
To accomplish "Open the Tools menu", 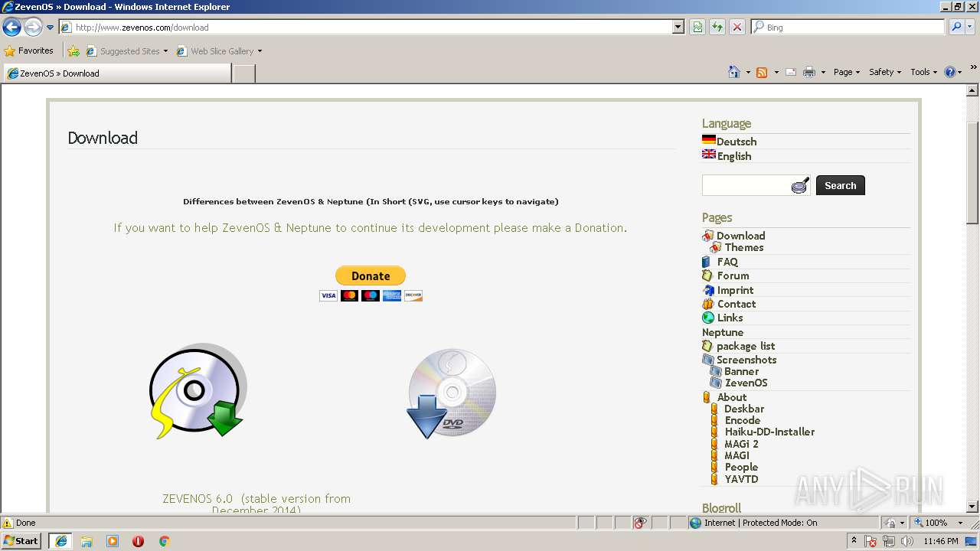I will coord(924,72).
